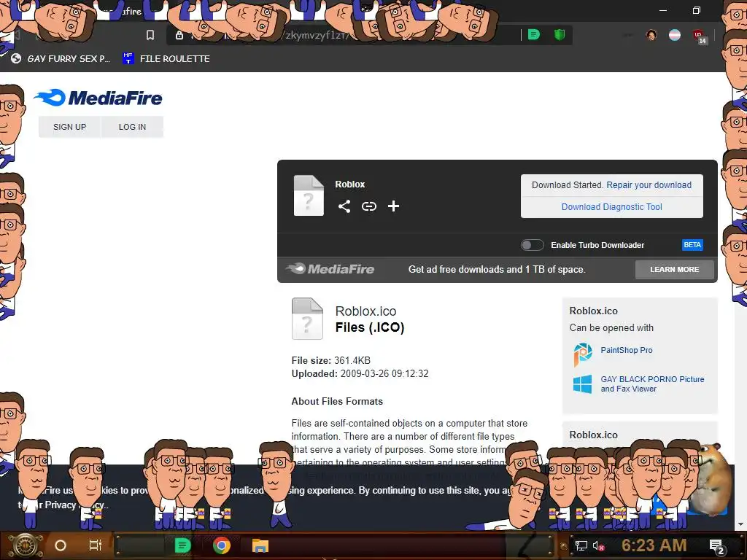Click the share icon under Roblox
The width and height of the screenshot is (747, 560).
[x=344, y=206]
